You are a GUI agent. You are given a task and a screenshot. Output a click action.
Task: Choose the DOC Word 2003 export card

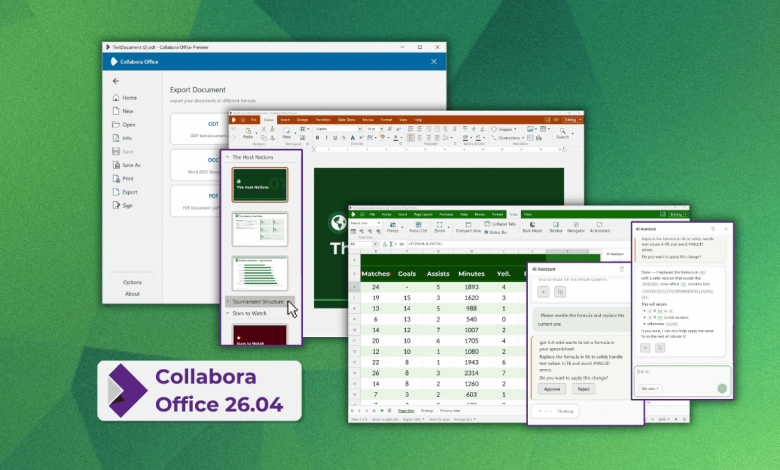[195, 165]
